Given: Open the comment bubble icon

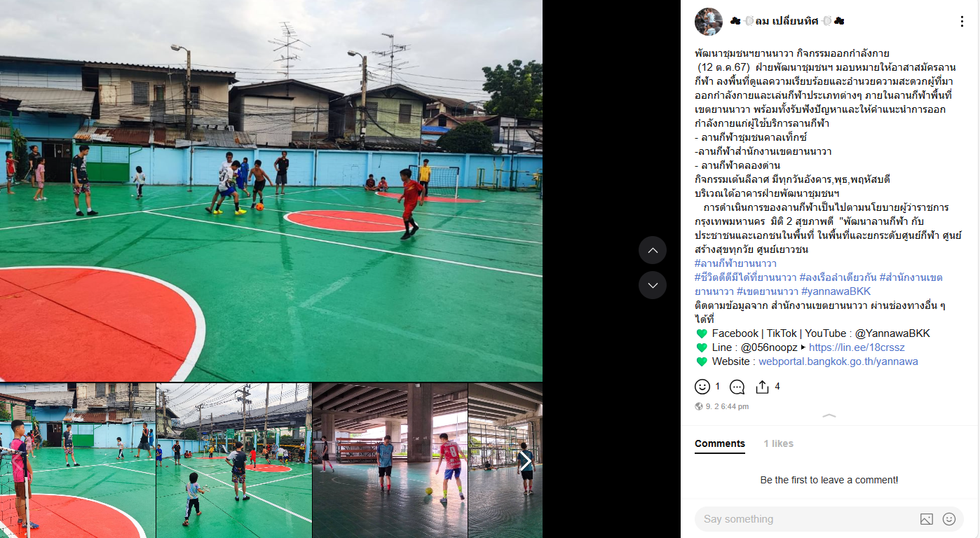Looking at the screenshot, I should tap(737, 387).
